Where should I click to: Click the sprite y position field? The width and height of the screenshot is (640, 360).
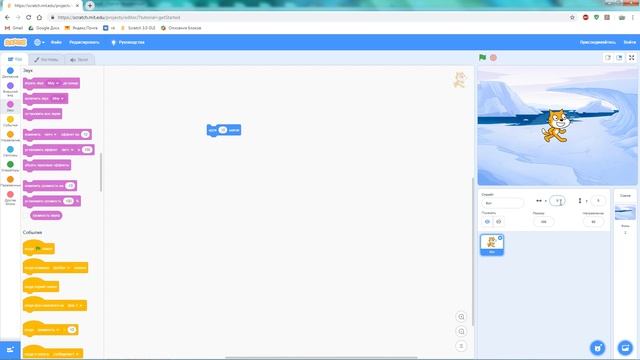(598, 200)
